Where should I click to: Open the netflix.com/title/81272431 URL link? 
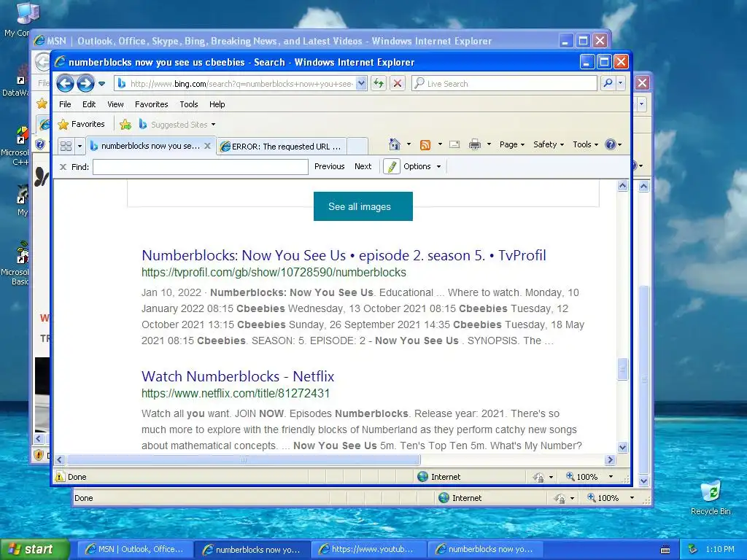pyautogui.click(x=236, y=393)
